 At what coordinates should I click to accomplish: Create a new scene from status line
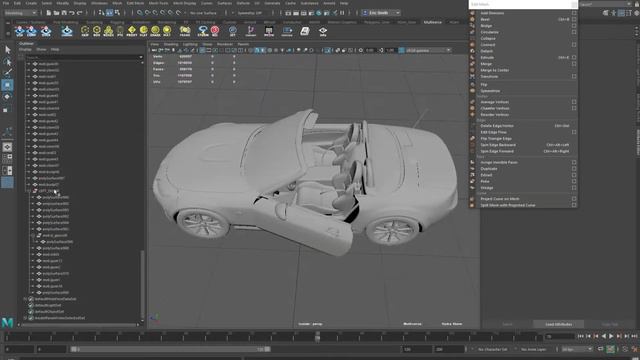pos(49,13)
